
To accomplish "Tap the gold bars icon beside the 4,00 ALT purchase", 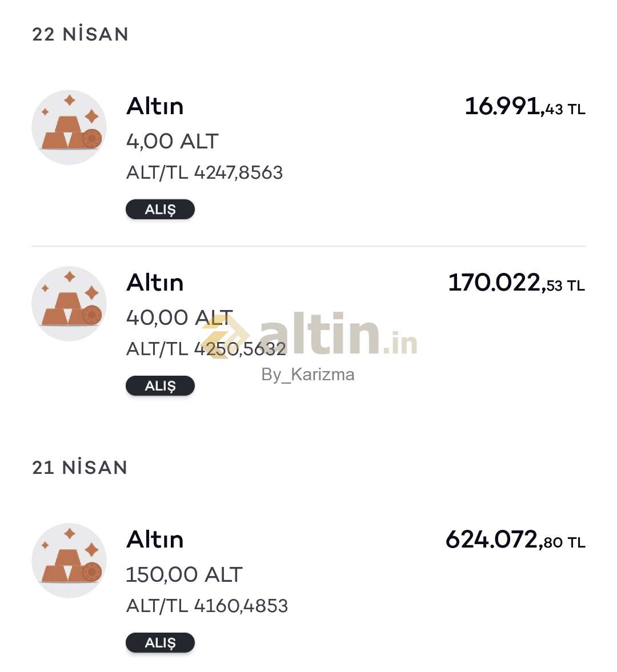I will (69, 127).
